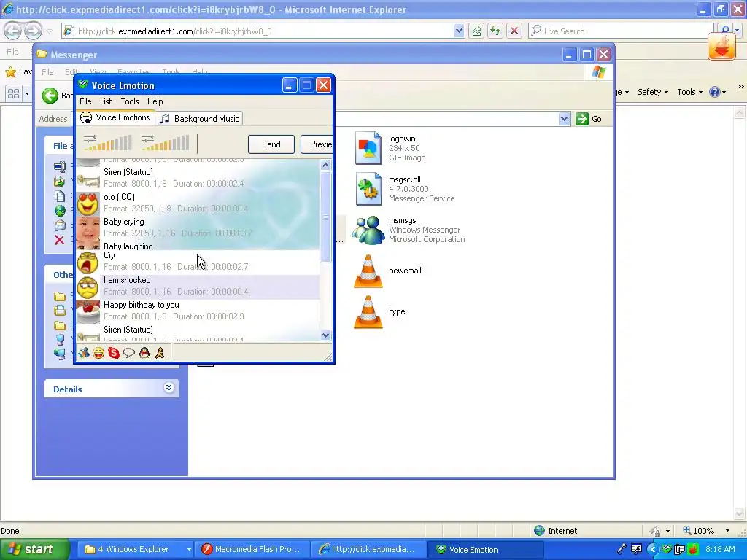Expand the Windows Explorer taskbar group arrow
The height and width of the screenshot is (560, 747).
click(189, 549)
